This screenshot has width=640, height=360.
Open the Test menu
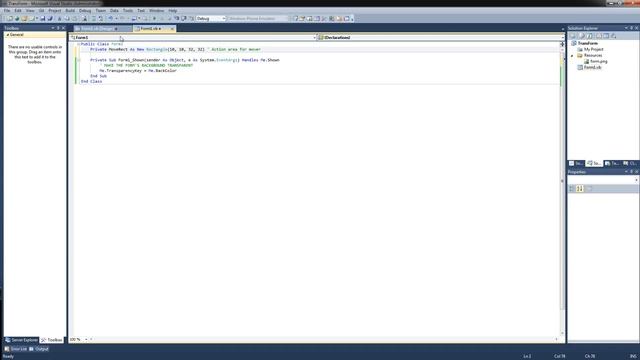pos(141,11)
